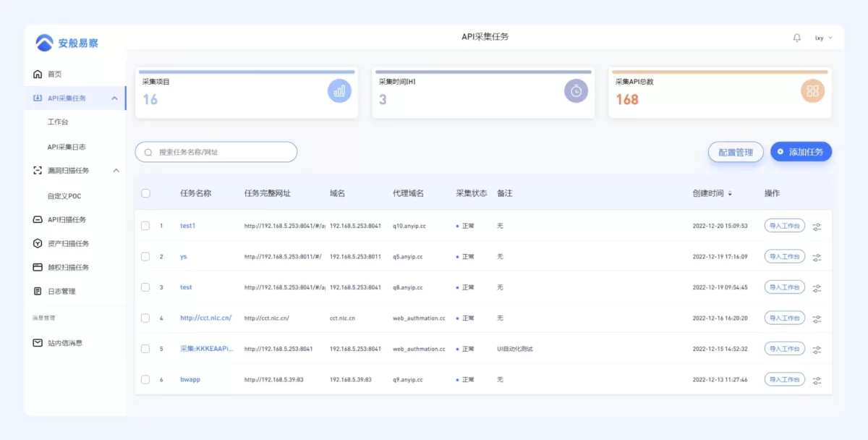Click the API扫描任务 sidebar icon

pyautogui.click(x=38, y=219)
